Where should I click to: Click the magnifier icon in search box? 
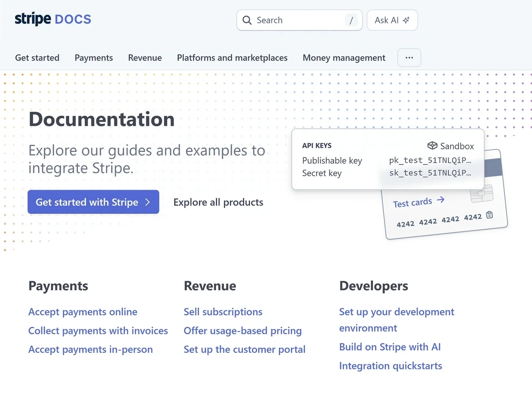tap(247, 20)
